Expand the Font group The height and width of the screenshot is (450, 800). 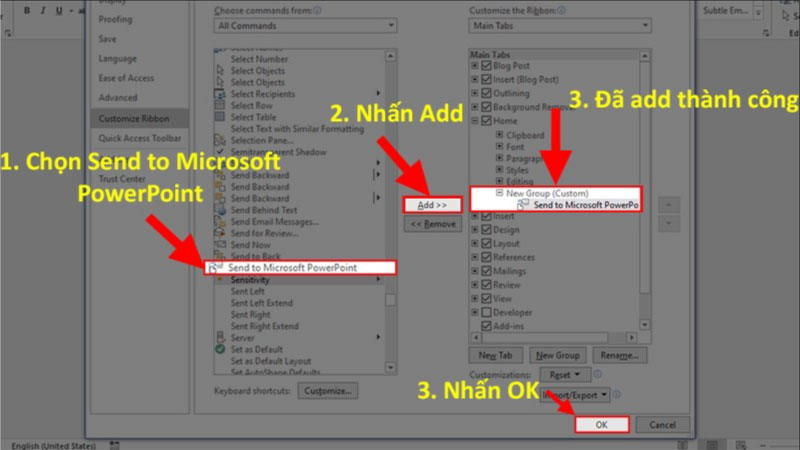499,146
